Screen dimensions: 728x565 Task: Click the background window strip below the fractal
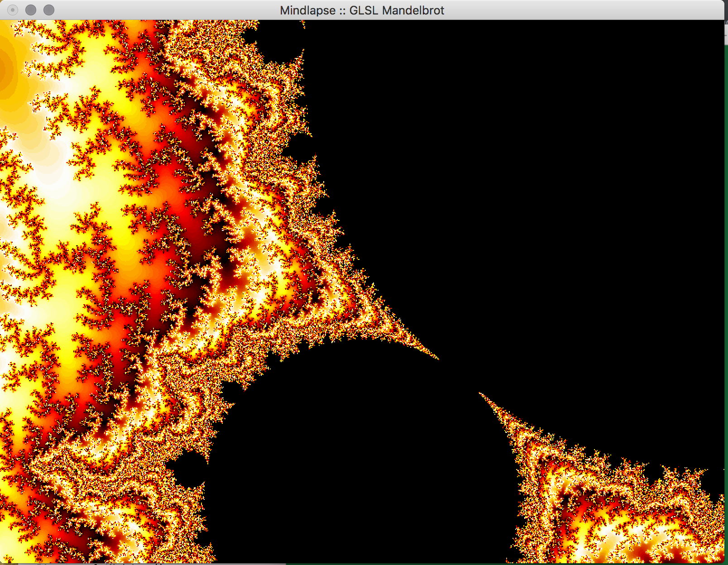[136, 564]
